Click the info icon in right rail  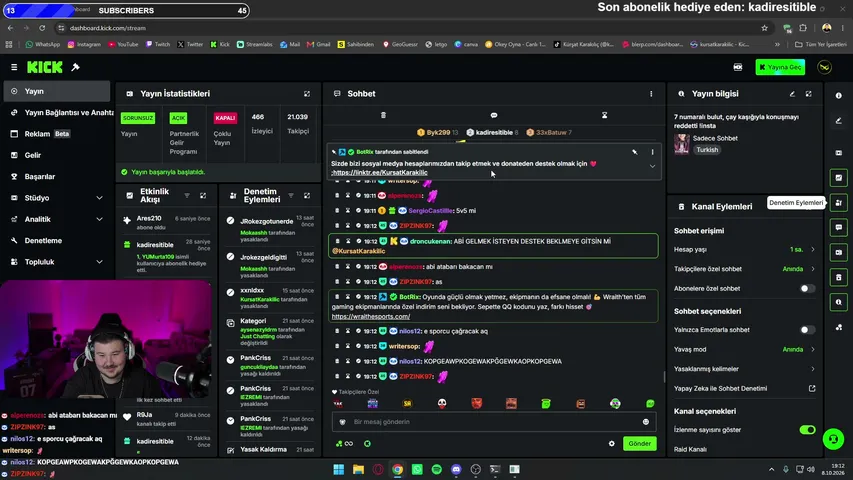click(839, 95)
